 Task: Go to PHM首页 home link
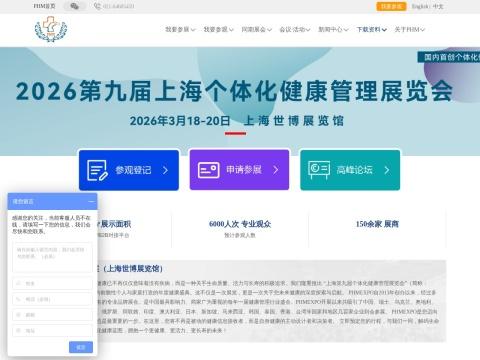[44, 6]
